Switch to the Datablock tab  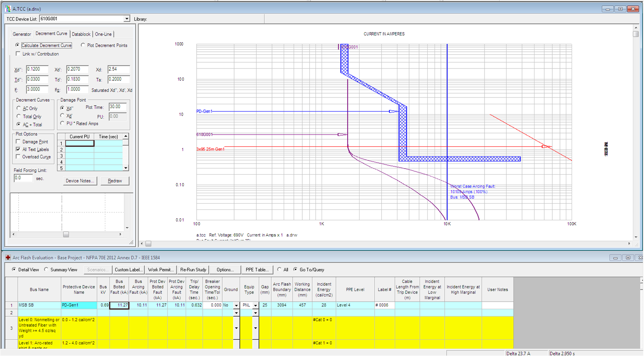pos(81,34)
